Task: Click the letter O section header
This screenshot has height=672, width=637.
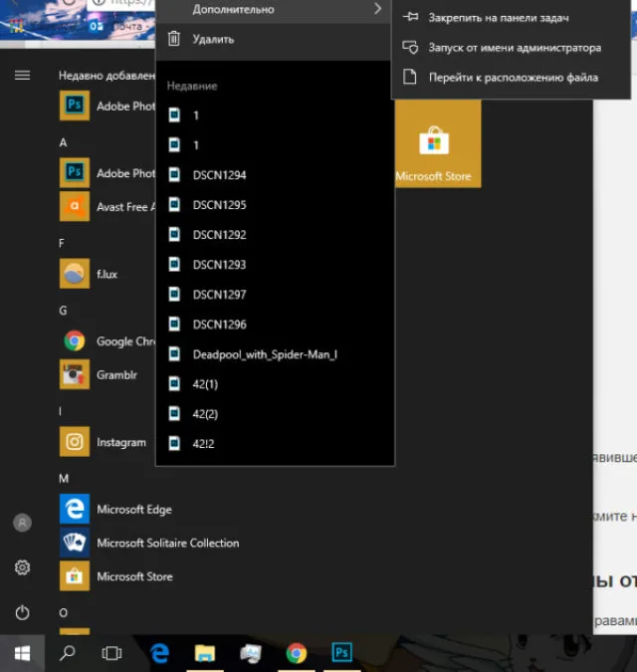Action: pos(64,613)
